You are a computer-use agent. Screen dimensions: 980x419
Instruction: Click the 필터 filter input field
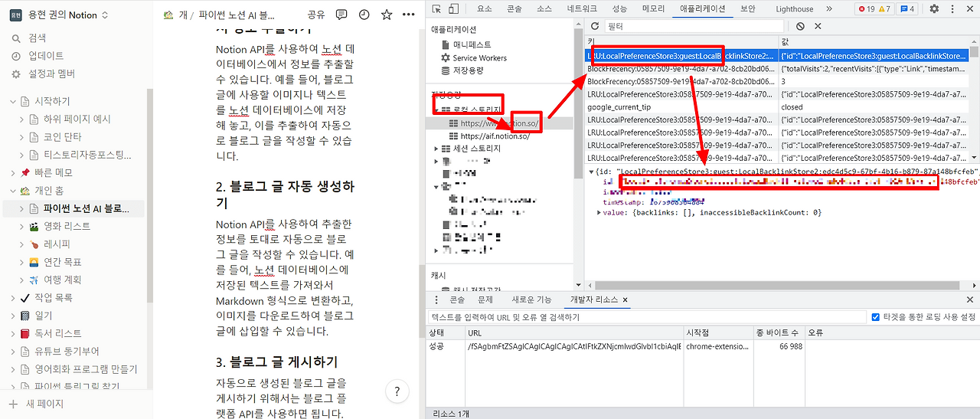point(695,26)
